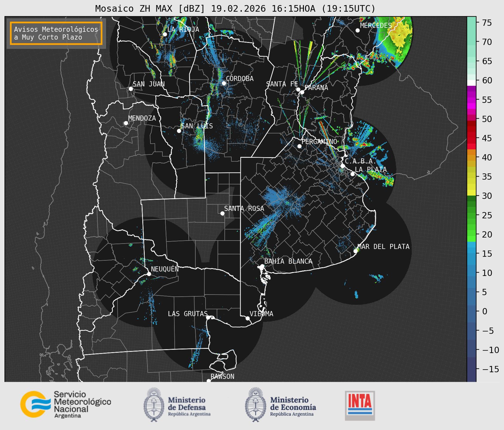
Task: Click the Ministerio de Defensa emblem
Action: click(x=154, y=405)
